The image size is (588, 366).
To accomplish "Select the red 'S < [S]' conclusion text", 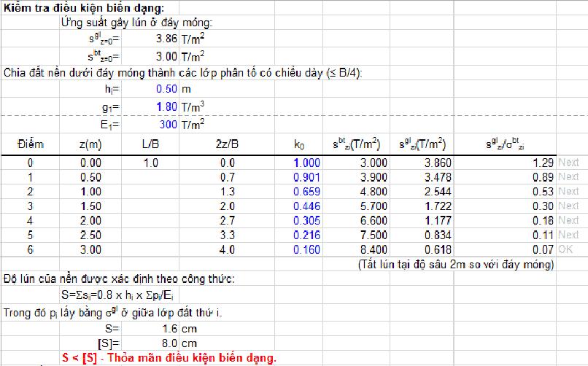I will [169, 358].
